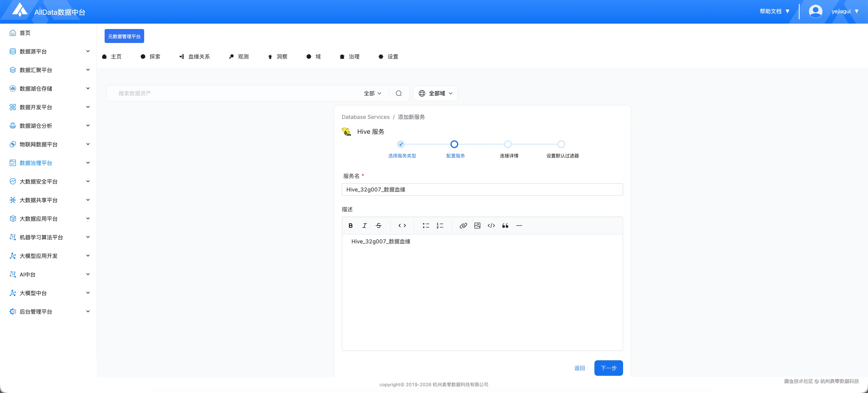868x393 pixels.
Task: Switch to the 探索 tab
Action: tap(150, 57)
